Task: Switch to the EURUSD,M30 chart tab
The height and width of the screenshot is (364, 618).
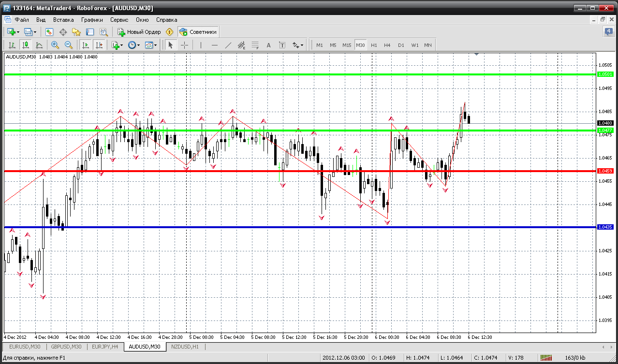Action: [25, 347]
